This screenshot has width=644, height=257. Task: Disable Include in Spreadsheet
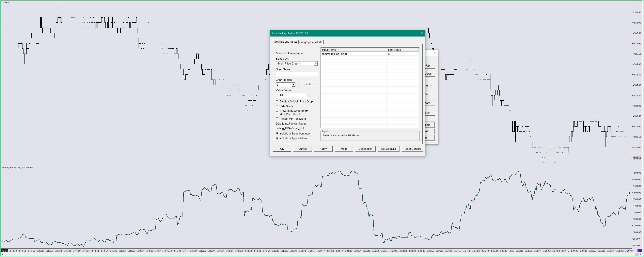277,138
